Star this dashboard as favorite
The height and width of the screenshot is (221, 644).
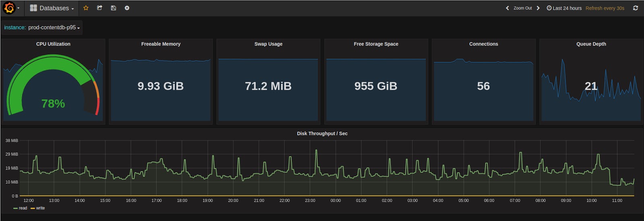(86, 8)
